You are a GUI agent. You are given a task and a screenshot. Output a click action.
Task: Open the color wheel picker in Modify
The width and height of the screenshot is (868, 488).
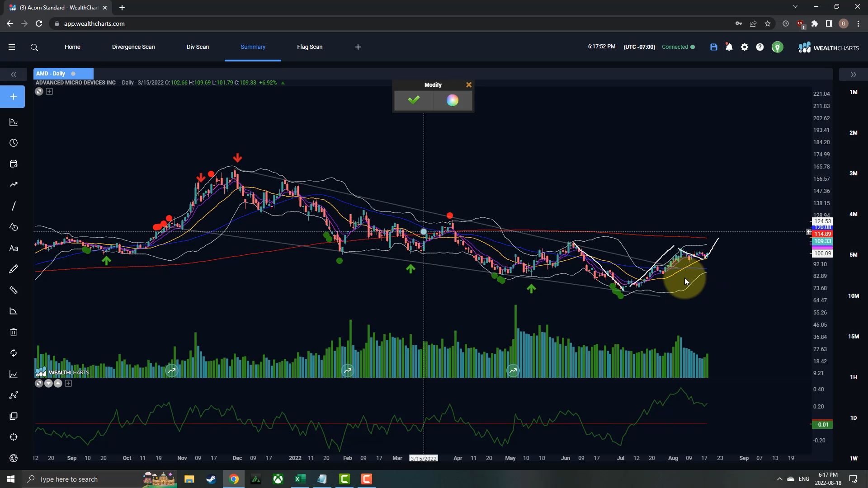453,100
